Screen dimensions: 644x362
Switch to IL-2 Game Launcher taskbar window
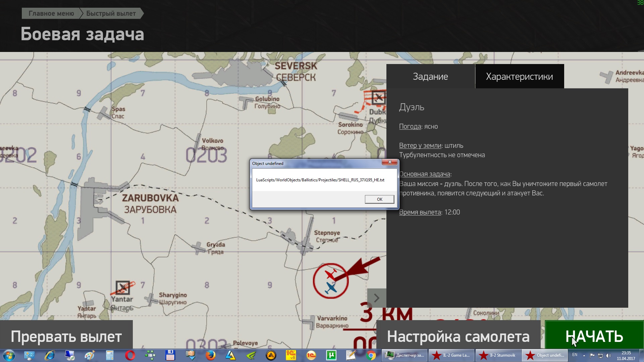click(x=451, y=355)
